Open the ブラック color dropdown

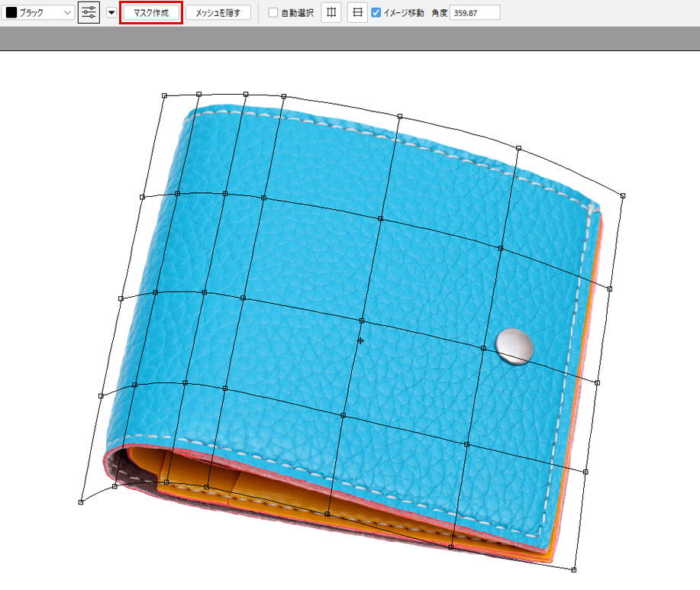tap(37, 12)
